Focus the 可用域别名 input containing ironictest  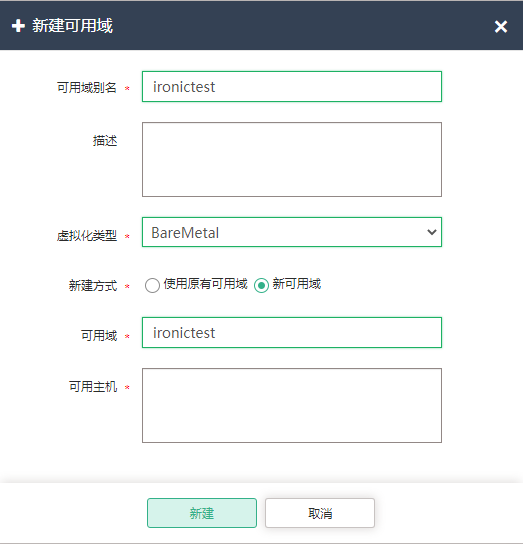(x=292, y=86)
